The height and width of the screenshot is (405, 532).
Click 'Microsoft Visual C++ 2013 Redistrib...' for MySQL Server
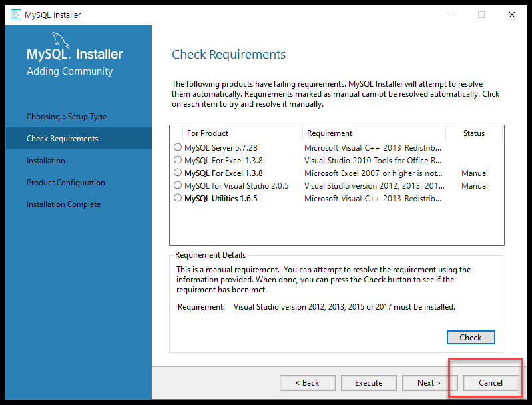pos(373,148)
